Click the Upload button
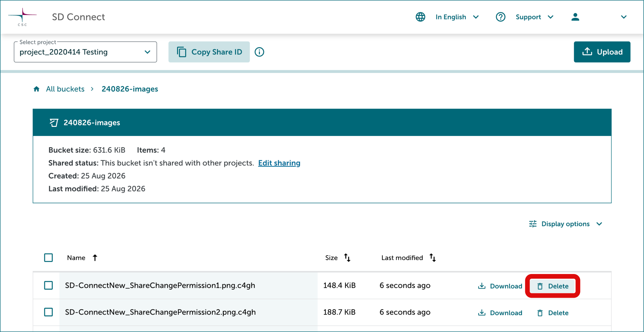The image size is (644, 332). (602, 52)
